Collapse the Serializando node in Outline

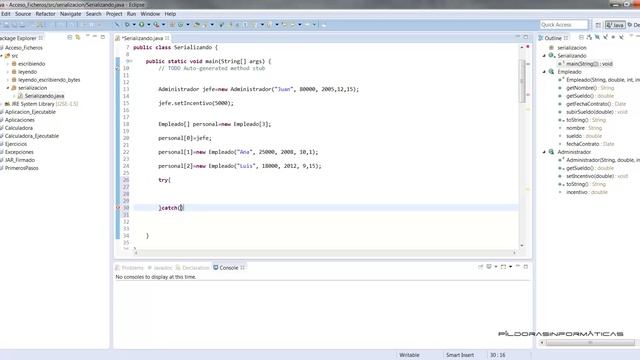pos(544,56)
